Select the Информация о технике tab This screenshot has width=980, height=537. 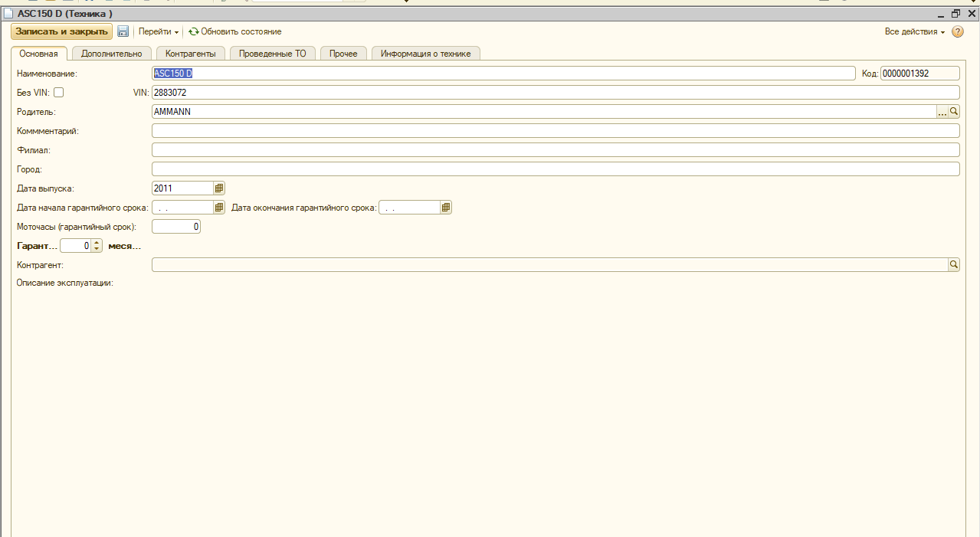426,54
